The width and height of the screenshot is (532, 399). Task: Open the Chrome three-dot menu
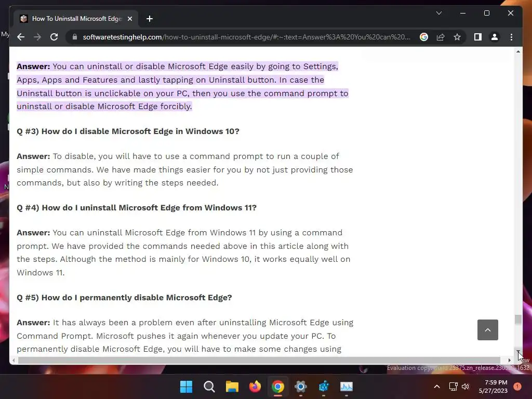(x=511, y=37)
